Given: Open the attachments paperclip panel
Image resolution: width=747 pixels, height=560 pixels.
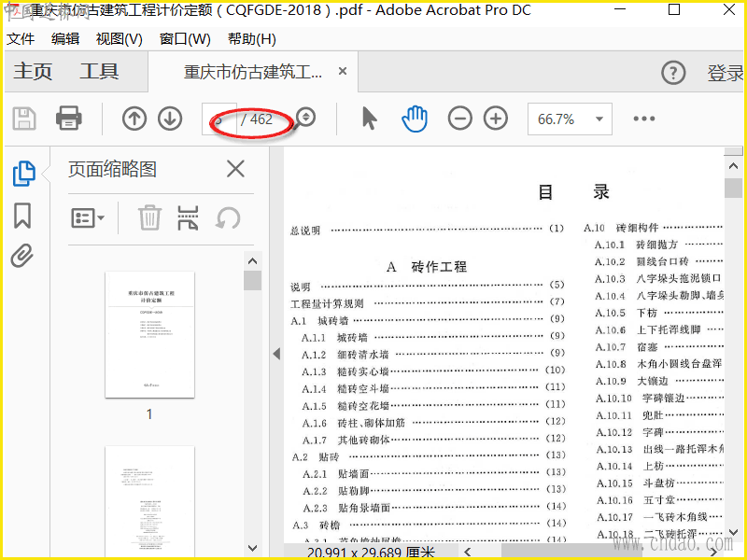Looking at the screenshot, I should pyautogui.click(x=21, y=256).
